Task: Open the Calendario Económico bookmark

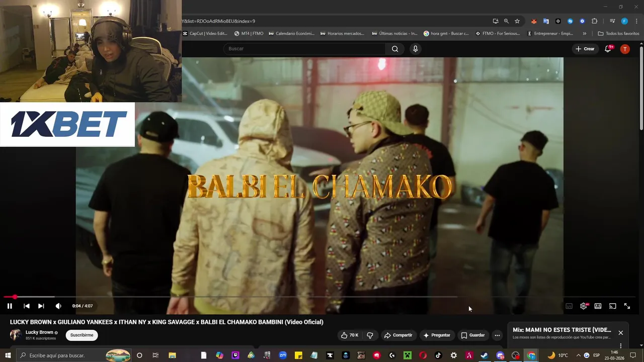Action: (x=292, y=34)
